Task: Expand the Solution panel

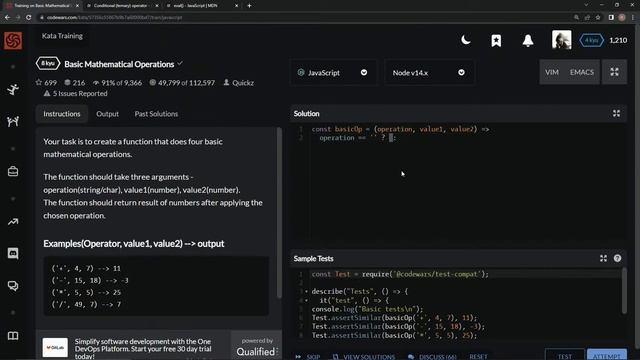Action: (x=616, y=113)
